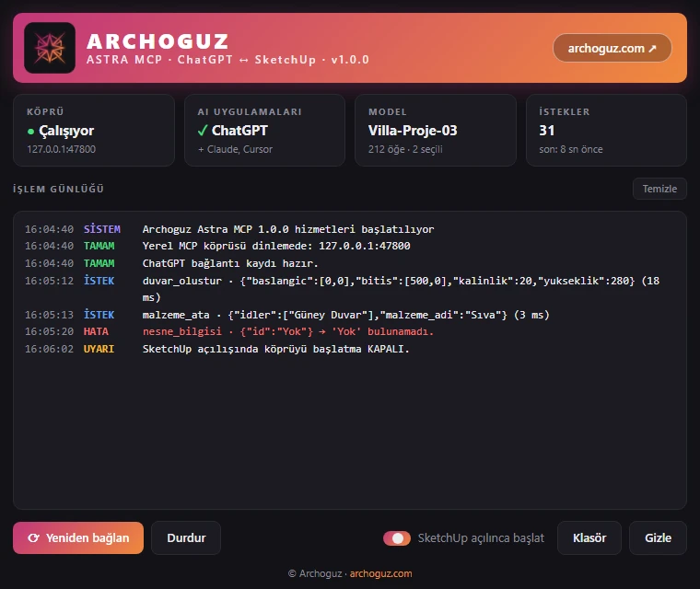The image size is (700, 589).
Task: Click the green check icon beside ChatGPT
Action: 203,131
